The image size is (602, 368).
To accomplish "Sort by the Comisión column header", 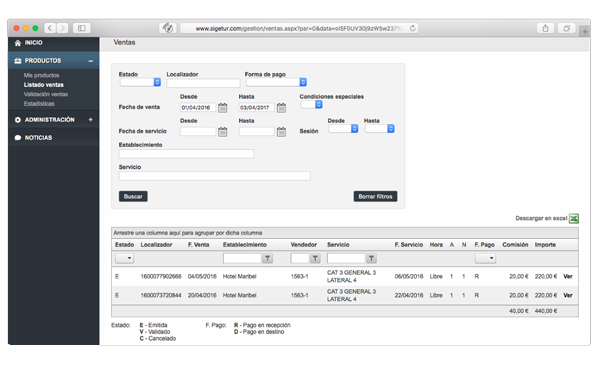I will (515, 244).
